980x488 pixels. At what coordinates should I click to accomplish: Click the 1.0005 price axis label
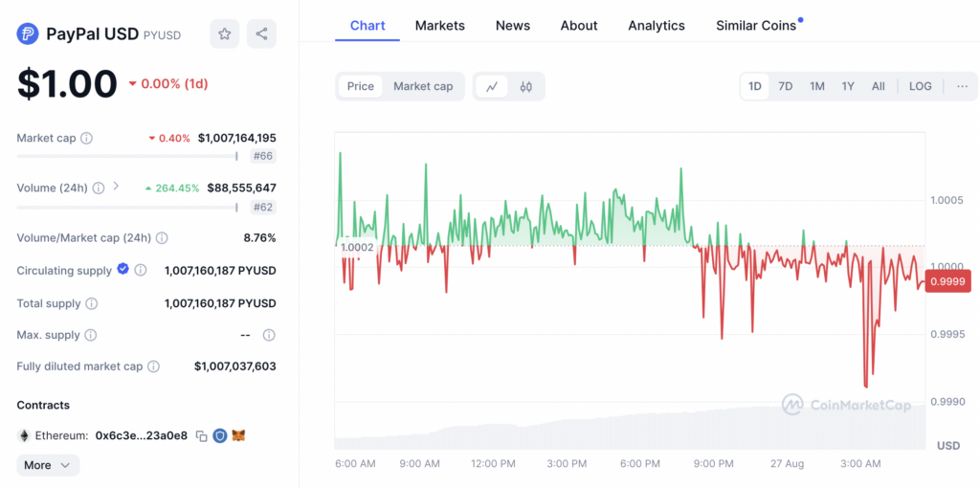(948, 201)
